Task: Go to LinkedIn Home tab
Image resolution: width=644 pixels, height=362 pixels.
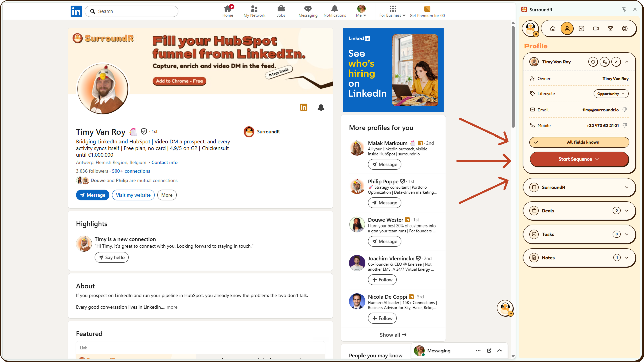Action: click(228, 11)
